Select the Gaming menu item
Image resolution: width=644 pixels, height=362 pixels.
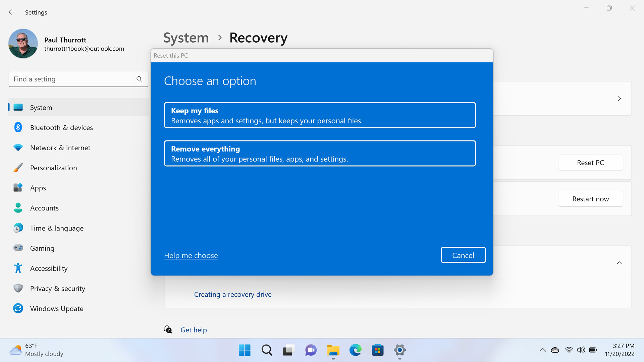[x=42, y=248]
